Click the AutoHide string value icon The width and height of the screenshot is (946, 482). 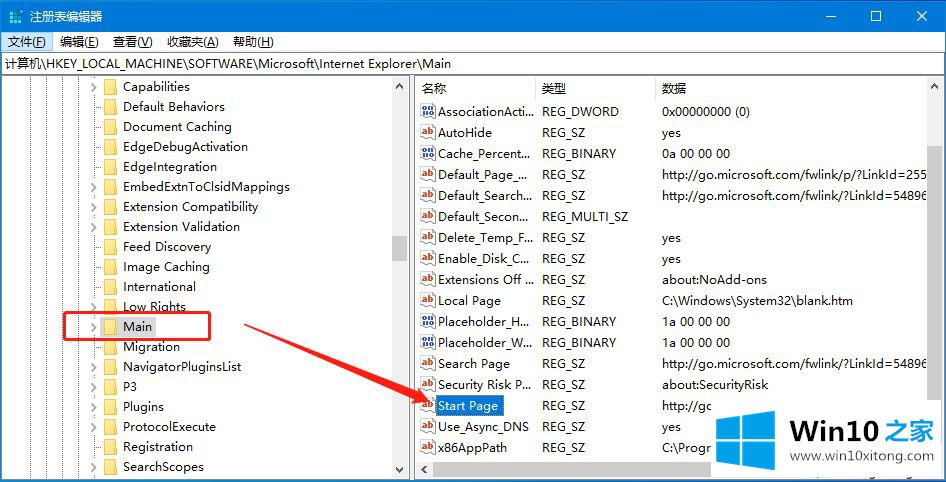[x=428, y=133]
